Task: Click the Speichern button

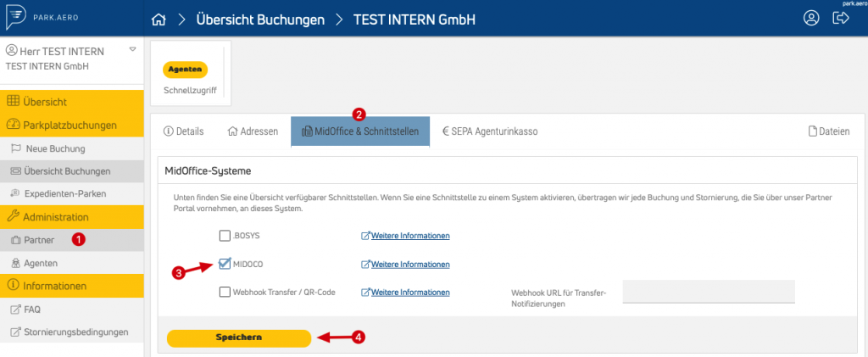Action: pyautogui.click(x=238, y=337)
